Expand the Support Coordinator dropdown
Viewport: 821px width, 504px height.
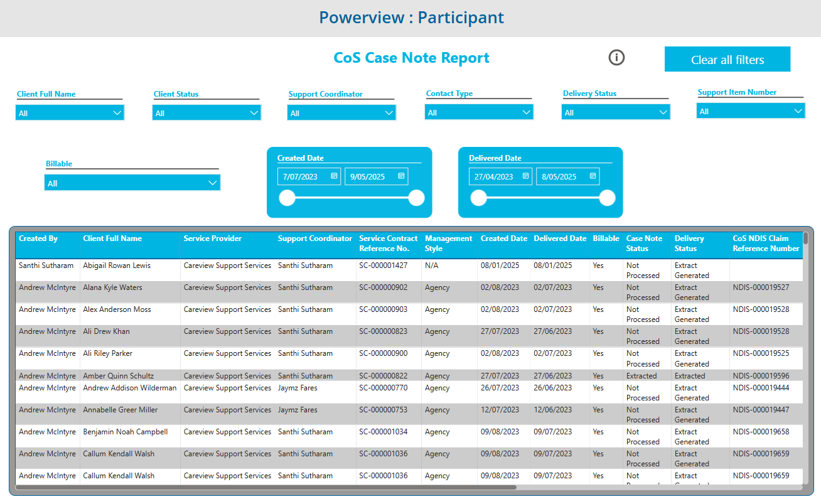tap(341, 113)
